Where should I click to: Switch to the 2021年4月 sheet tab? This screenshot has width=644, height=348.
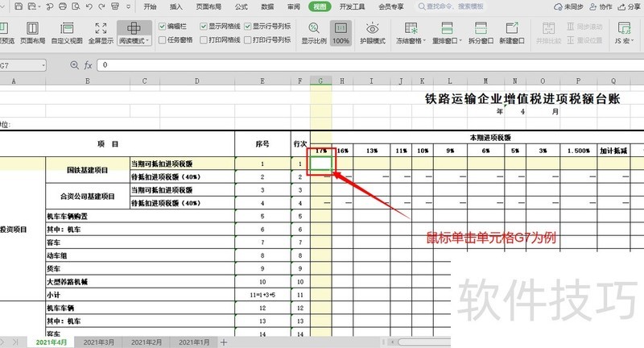(x=52, y=342)
